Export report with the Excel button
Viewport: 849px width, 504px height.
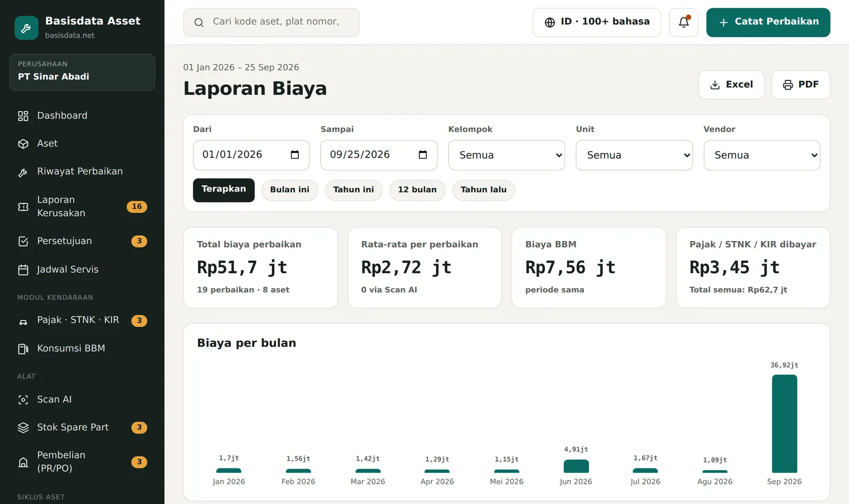click(731, 85)
